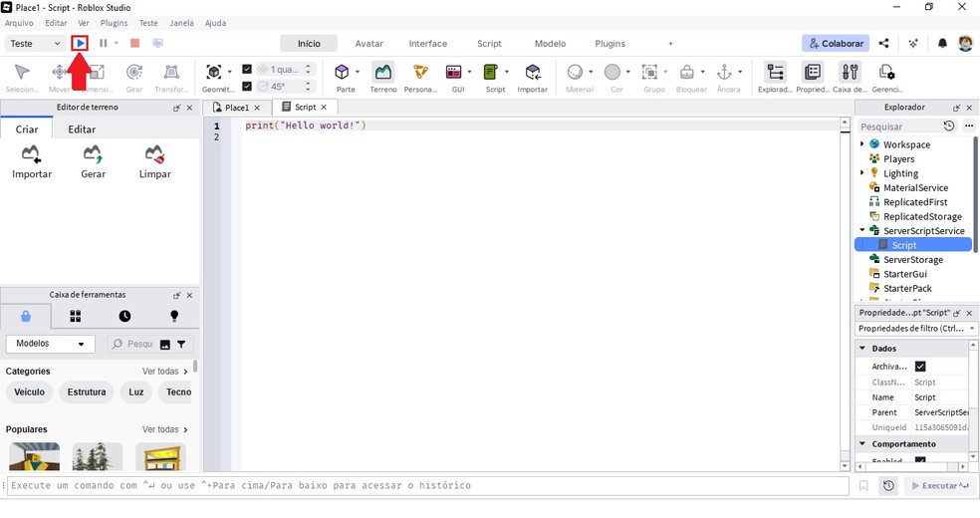Open the Propriedades panel icon
The height and width of the screenshot is (518, 980).
point(813,75)
